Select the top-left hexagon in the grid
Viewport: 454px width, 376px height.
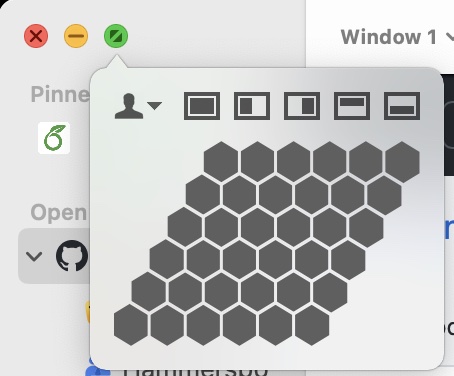tap(221, 162)
